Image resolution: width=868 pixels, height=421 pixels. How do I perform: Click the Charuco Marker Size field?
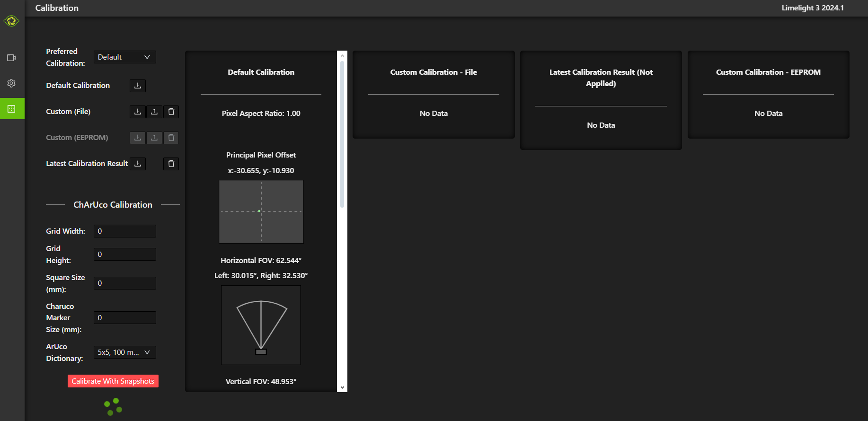pos(125,318)
